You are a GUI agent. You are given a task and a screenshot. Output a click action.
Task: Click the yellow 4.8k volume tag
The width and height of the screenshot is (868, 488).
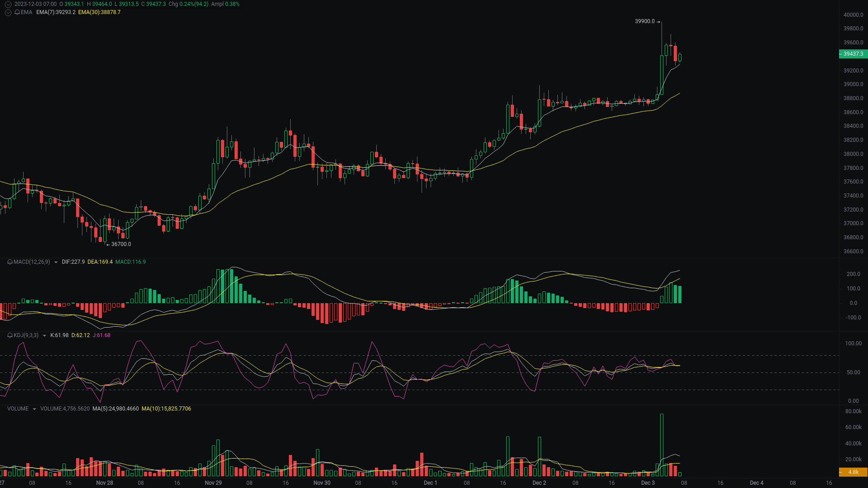point(853,473)
